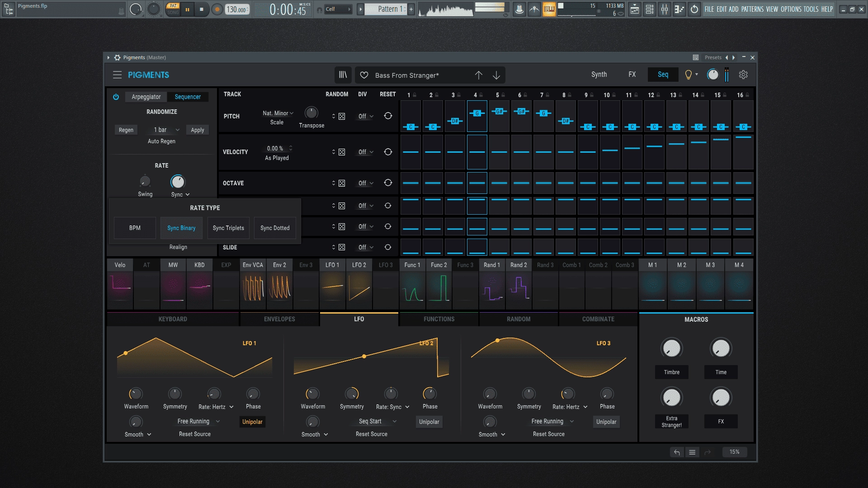Load next preset with down arrow

(x=496, y=75)
